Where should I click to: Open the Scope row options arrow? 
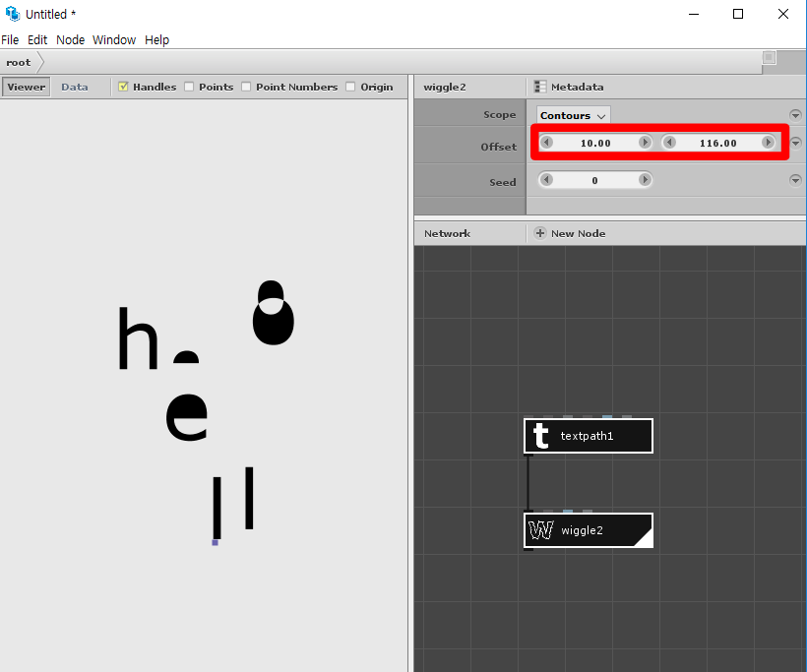pos(795,115)
